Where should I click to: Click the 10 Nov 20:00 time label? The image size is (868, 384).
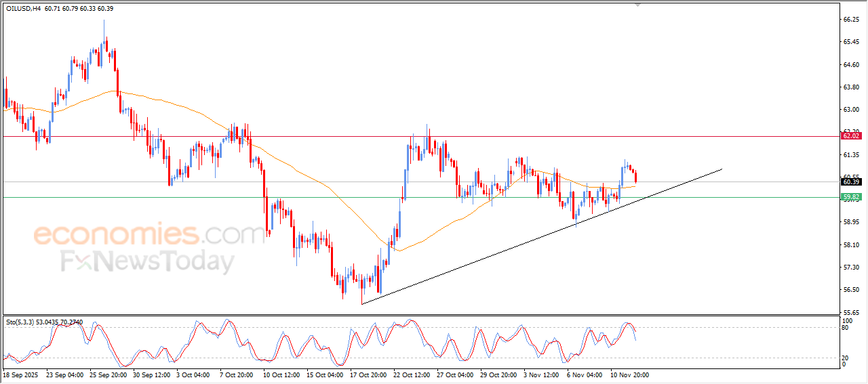tap(629, 375)
